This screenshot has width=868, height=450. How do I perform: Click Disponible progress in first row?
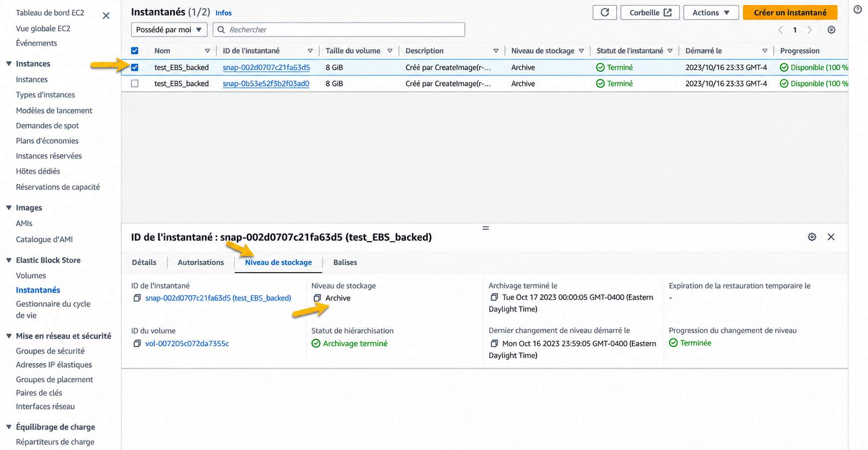click(814, 67)
